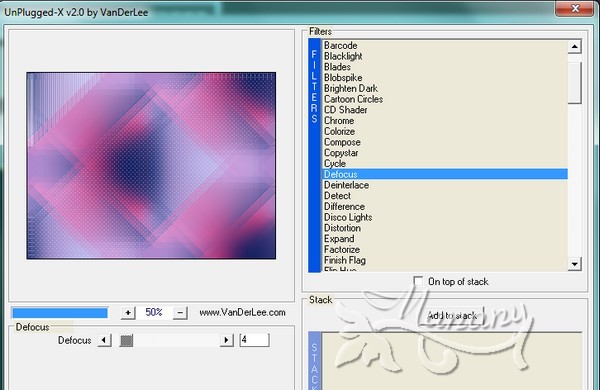Viewport: 600px width, 390px height.
Task: Click the filters list scrollbar thumb
Action: (x=574, y=83)
